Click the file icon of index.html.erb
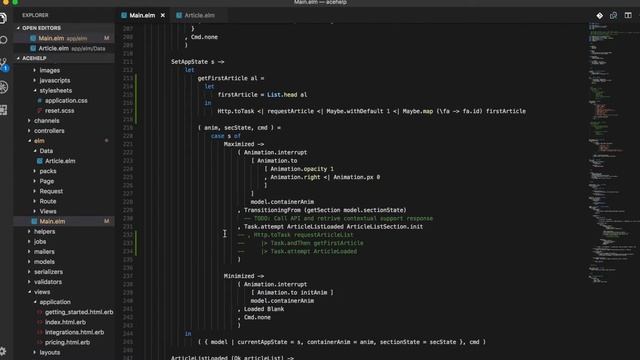This screenshot has width=640, height=360. coord(40,322)
